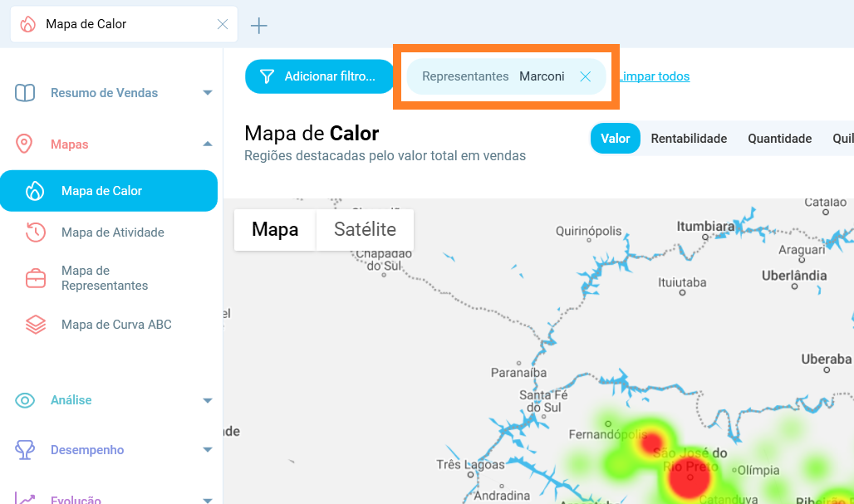The height and width of the screenshot is (504, 854).
Task: Expand the Análise section arrow
Action: pyautogui.click(x=208, y=400)
